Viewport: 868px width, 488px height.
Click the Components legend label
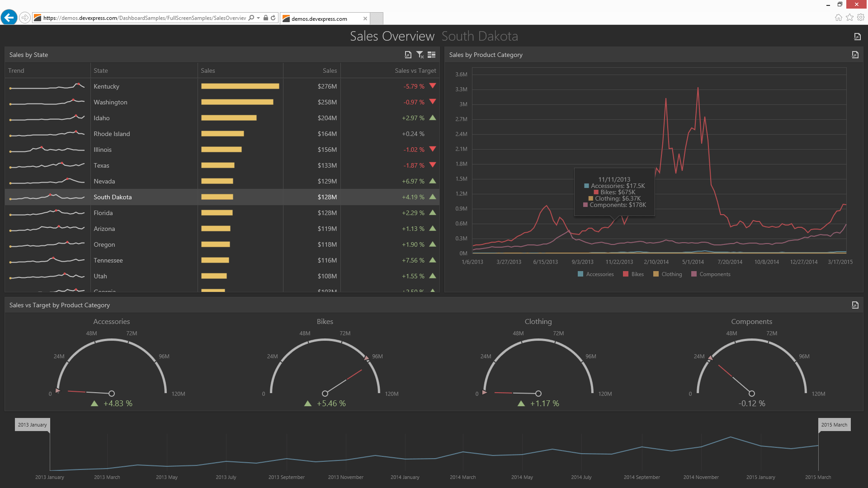[715, 274]
